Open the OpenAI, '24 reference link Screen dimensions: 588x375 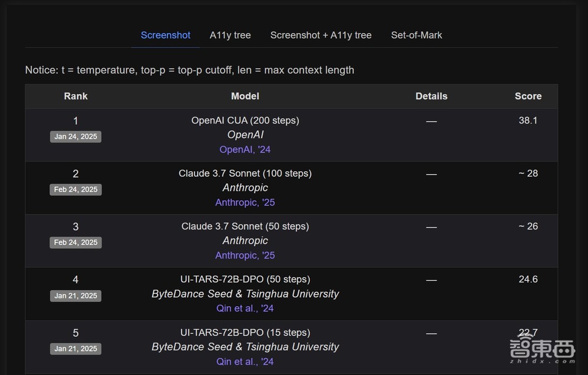pos(245,150)
